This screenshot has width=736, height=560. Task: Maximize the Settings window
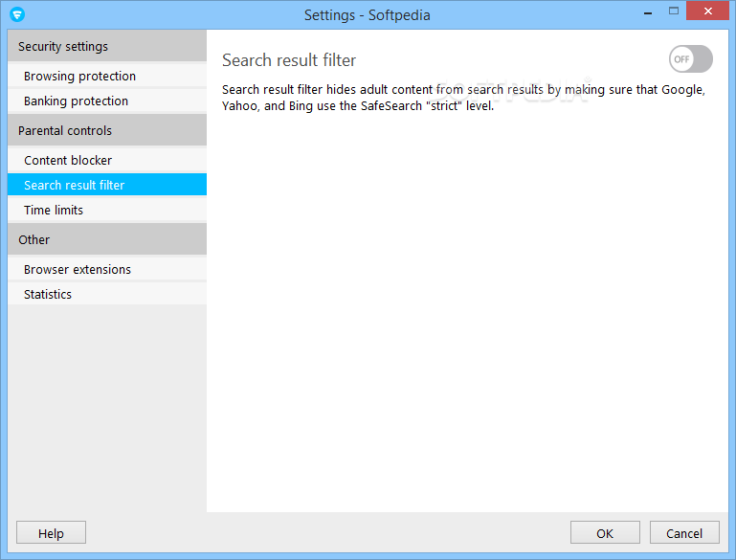(x=674, y=11)
